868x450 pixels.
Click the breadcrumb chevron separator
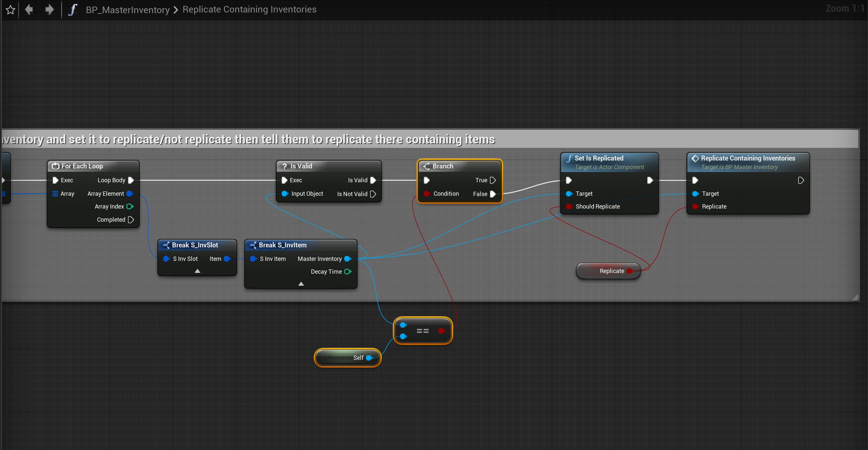tap(176, 10)
